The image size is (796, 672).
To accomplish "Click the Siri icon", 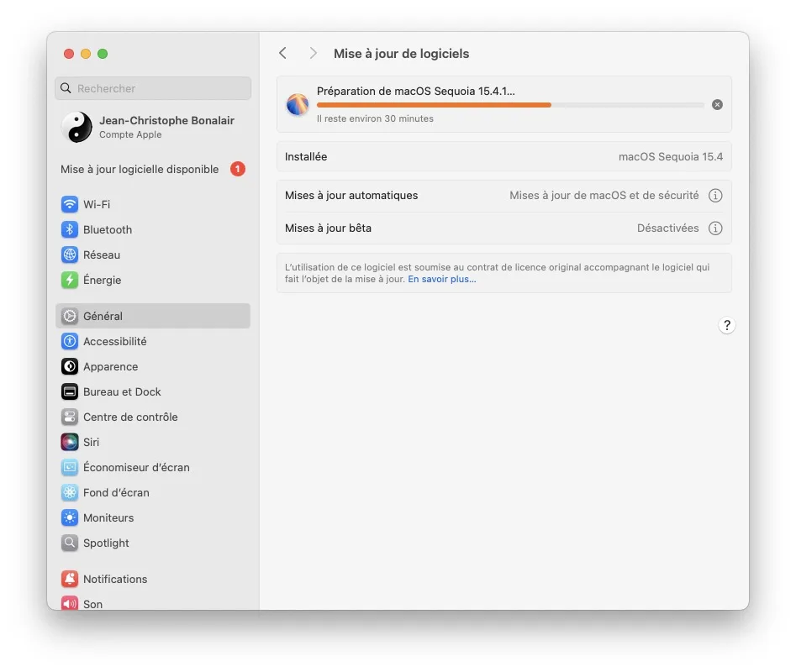I will pyautogui.click(x=70, y=442).
